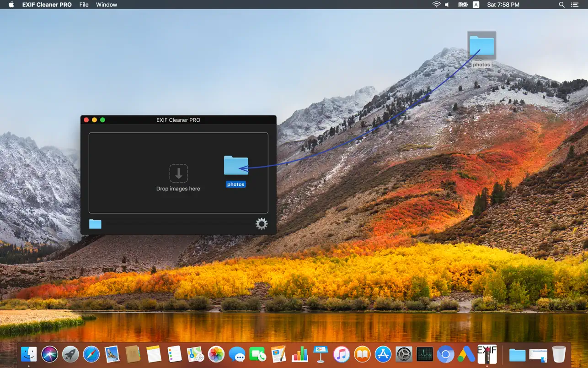
Task: Open the File menu
Action: (84, 5)
